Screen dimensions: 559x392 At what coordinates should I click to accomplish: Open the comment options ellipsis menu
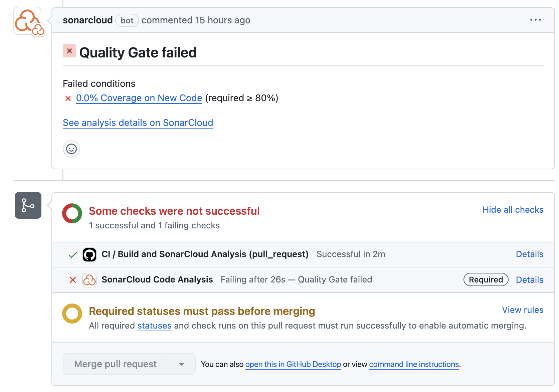point(535,20)
